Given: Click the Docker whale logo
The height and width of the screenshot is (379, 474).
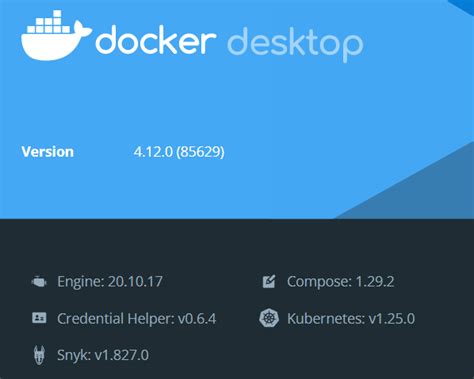Looking at the screenshot, I should tap(56, 35).
